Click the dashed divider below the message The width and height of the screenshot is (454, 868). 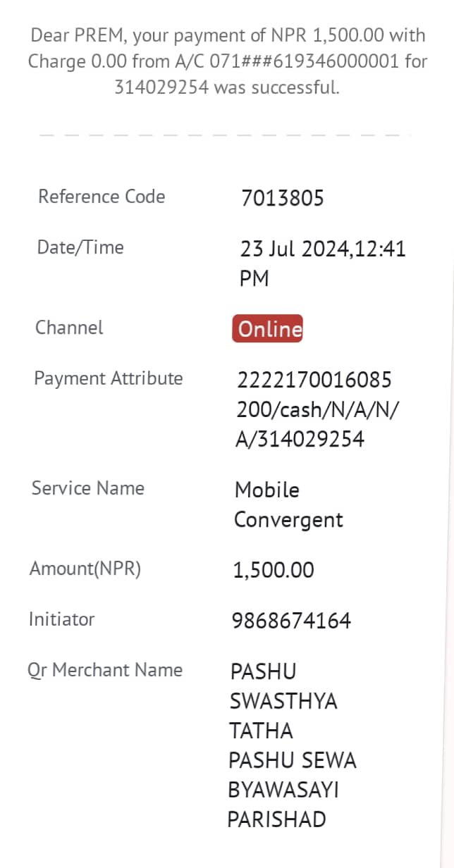[224, 134]
